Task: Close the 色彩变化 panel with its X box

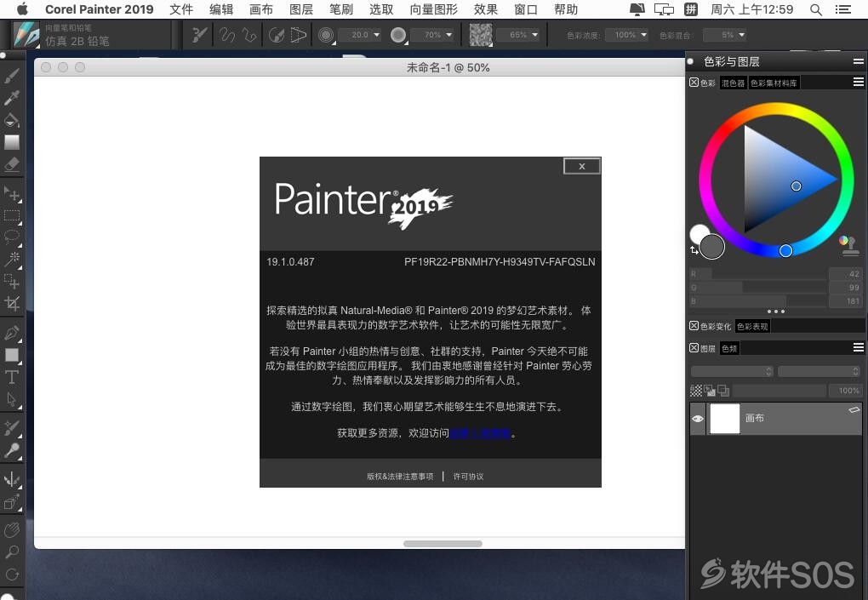Action: click(694, 325)
